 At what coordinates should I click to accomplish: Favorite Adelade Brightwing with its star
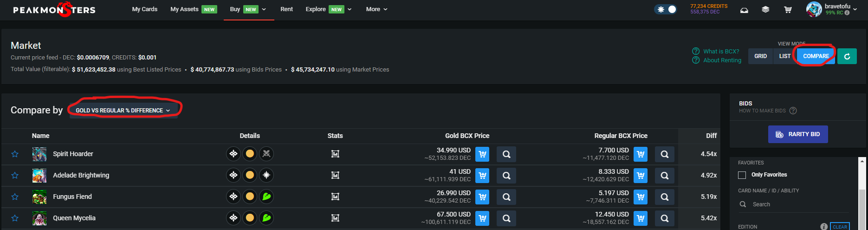click(15, 175)
